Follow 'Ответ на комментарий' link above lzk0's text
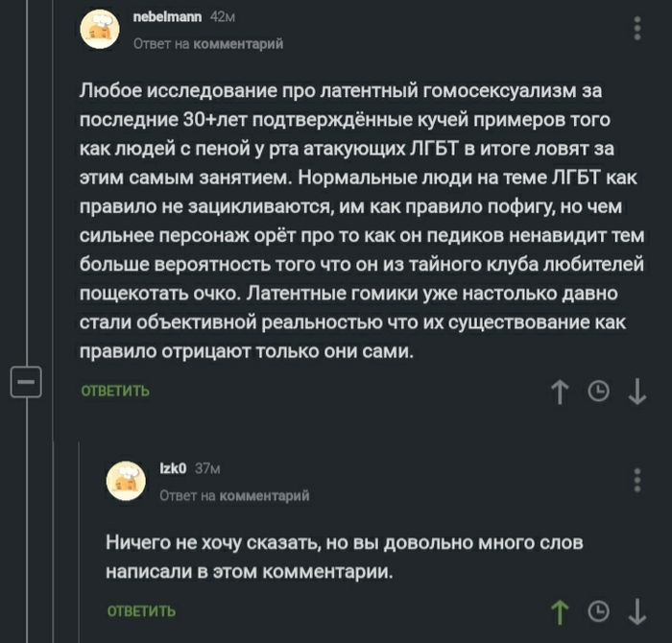The height and width of the screenshot is (643, 672). (x=234, y=495)
